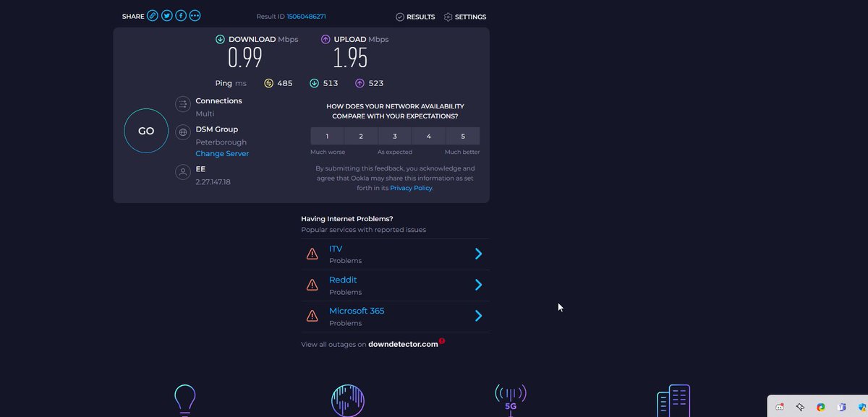Click idle ping icon next to 485

pyautogui.click(x=269, y=83)
